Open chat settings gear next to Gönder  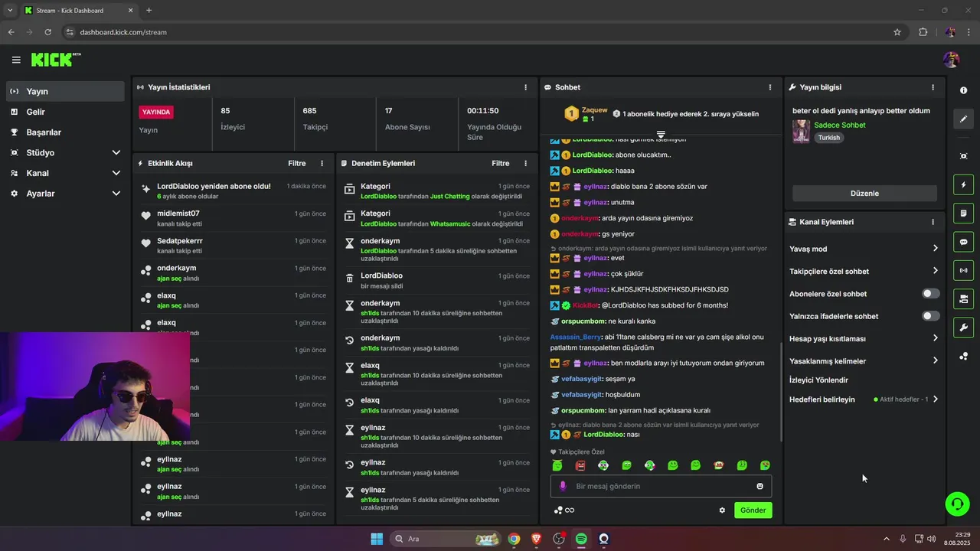coord(722,510)
